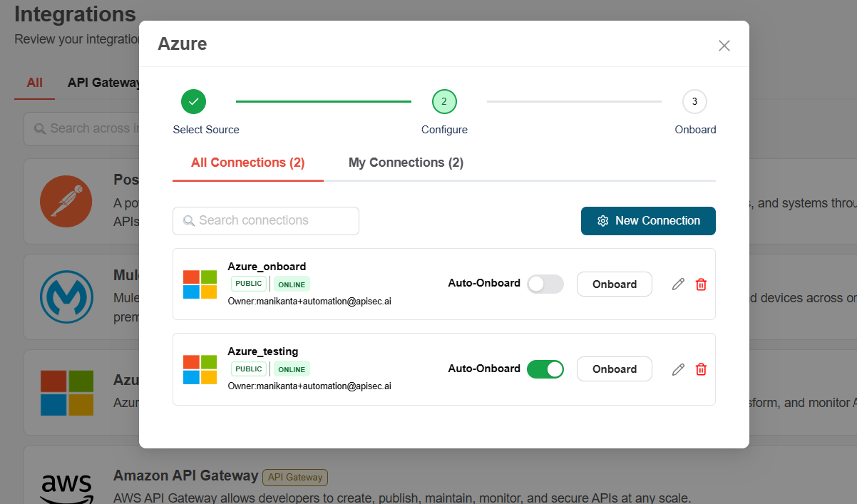The width and height of the screenshot is (857, 504).
Task: Click the ONLINE status badge on Azure_testing
Action: click(x=292, y=369)
